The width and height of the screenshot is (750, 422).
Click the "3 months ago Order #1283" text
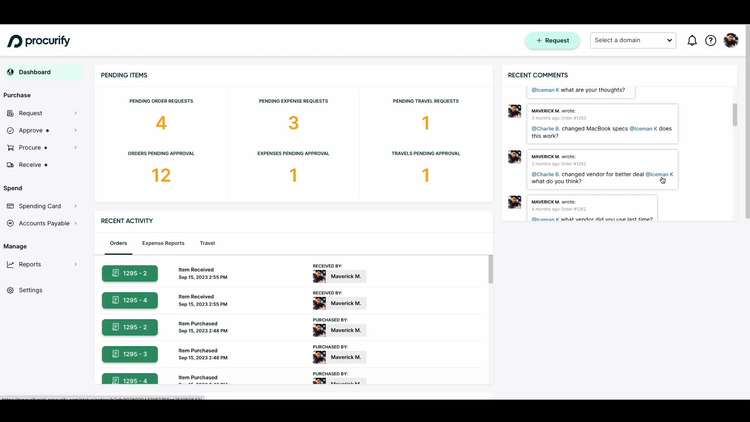coord(559,118)
